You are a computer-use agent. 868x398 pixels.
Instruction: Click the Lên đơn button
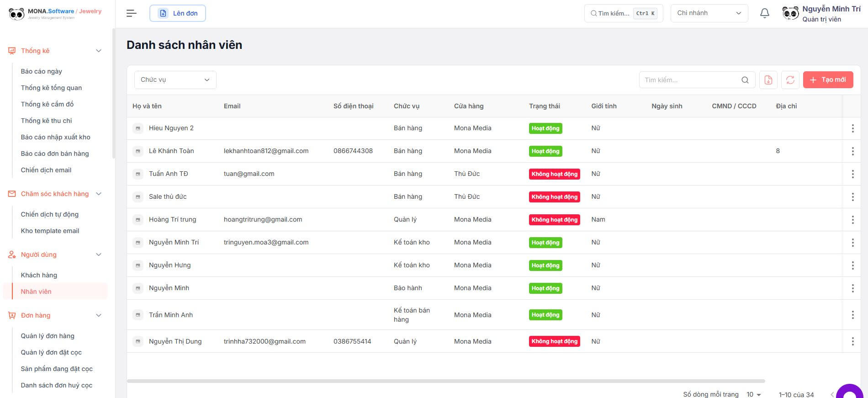(x=178, y=13)
